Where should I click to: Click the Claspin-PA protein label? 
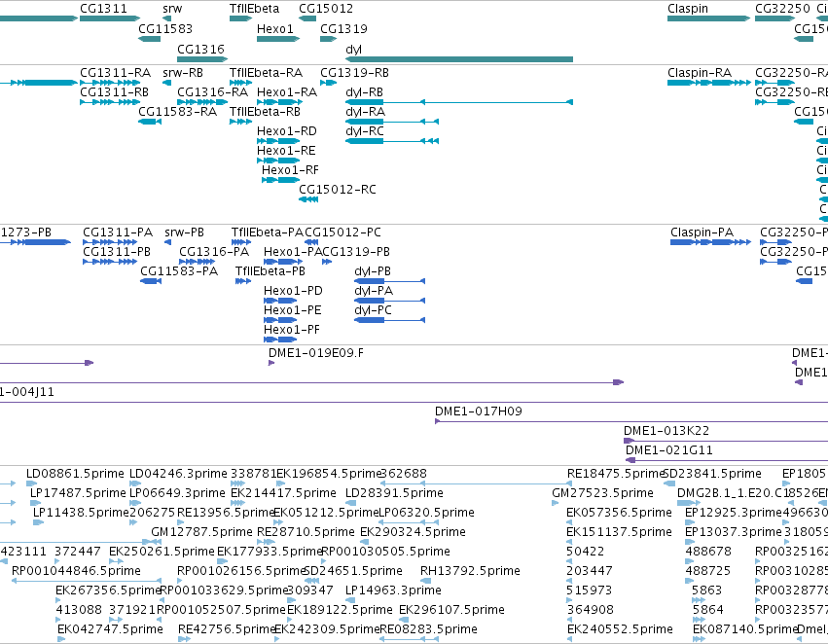coord(702,233)
